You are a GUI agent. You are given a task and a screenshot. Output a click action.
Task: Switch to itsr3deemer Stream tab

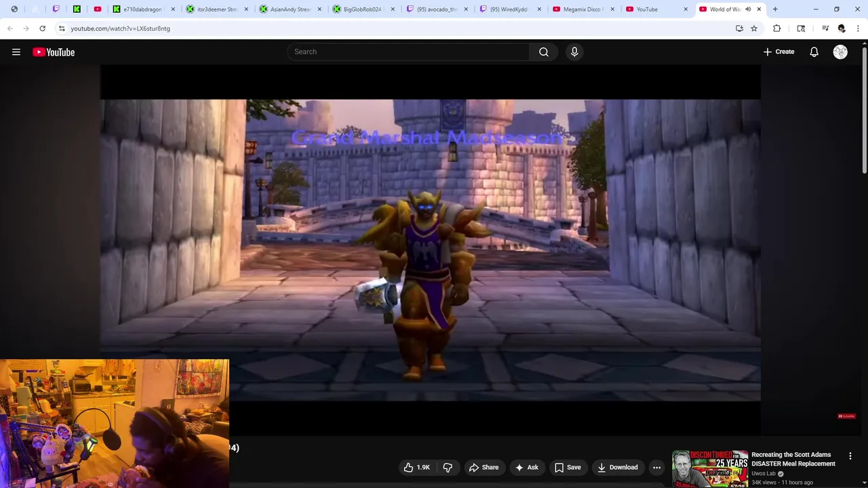(216, 9)
